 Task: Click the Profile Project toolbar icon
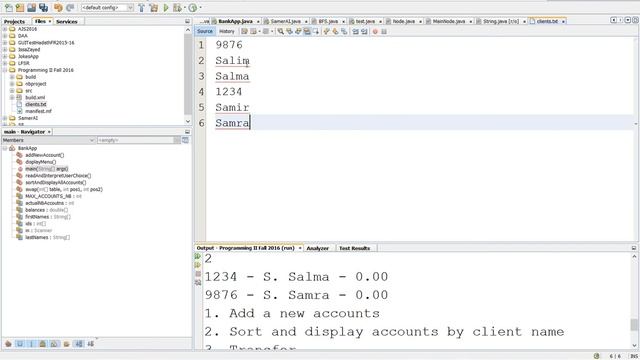[x=193, y=7]
